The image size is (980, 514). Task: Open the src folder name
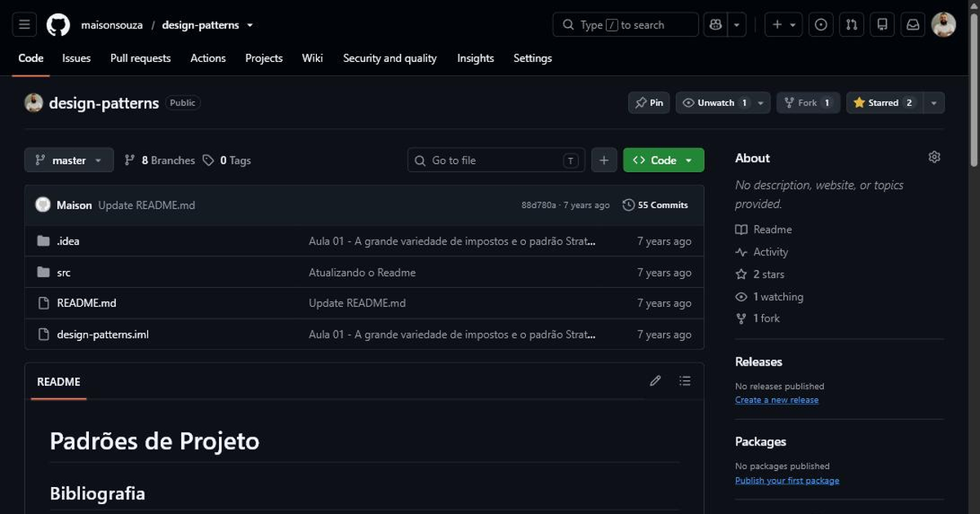(x=64, y=273)
